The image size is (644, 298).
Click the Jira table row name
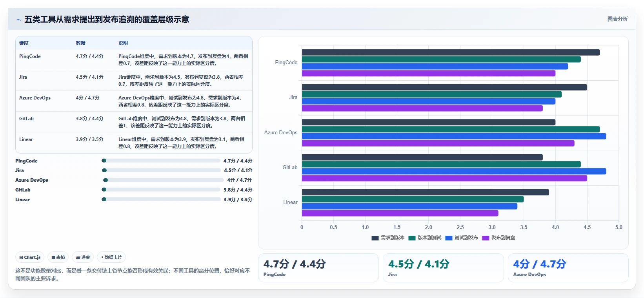pos(23,77)
